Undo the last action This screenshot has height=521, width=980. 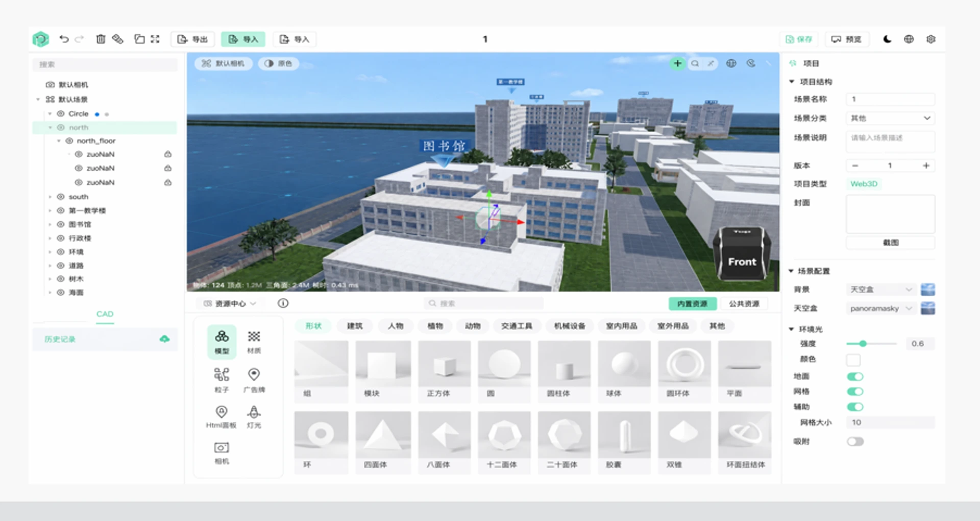coord(64,39)
